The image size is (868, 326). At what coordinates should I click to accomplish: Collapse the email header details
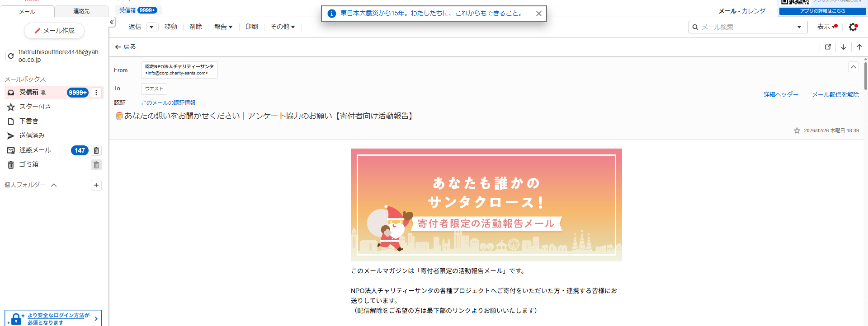(x=853, y=67)
